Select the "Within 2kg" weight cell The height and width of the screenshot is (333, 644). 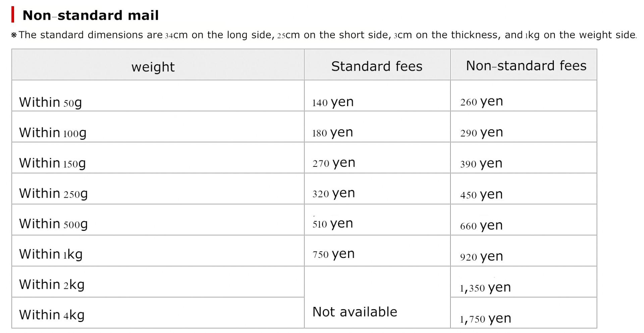pyautogui.click(x=52, y=285)
